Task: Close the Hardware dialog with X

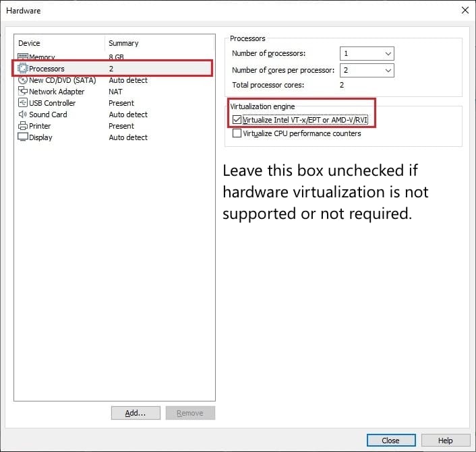Action: coord(465,10)
